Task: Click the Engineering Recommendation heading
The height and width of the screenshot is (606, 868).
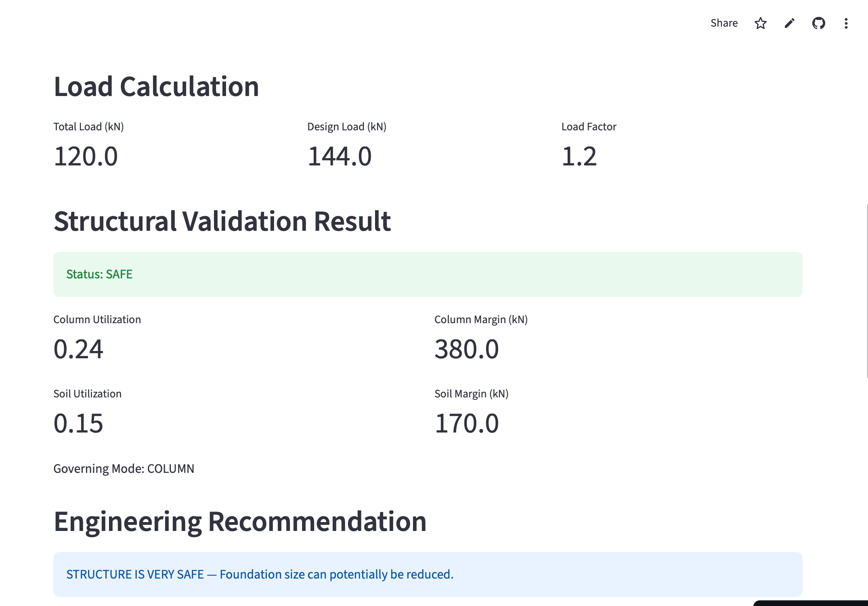Action: coord(240,522)
